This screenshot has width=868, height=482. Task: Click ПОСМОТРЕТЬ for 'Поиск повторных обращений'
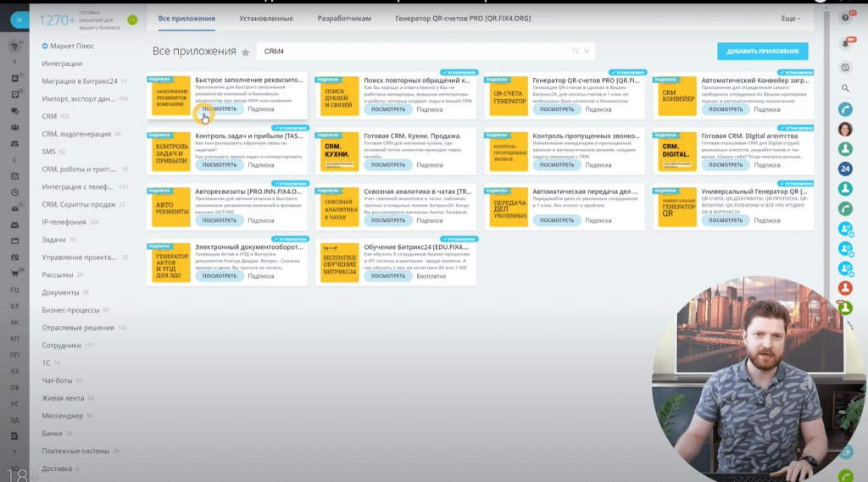point(388,109)
